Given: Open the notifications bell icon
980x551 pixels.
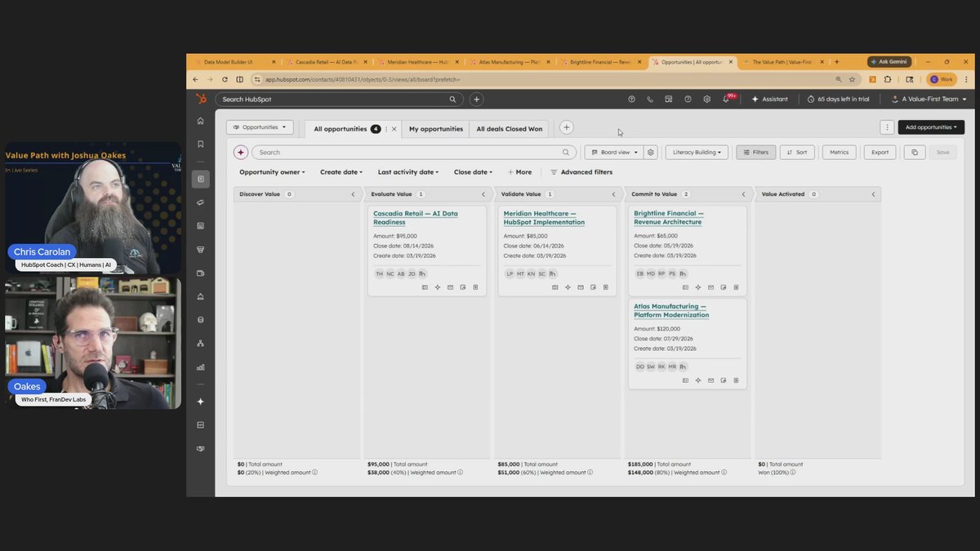Looking at the screenshot, I should [x=725, y=99].
